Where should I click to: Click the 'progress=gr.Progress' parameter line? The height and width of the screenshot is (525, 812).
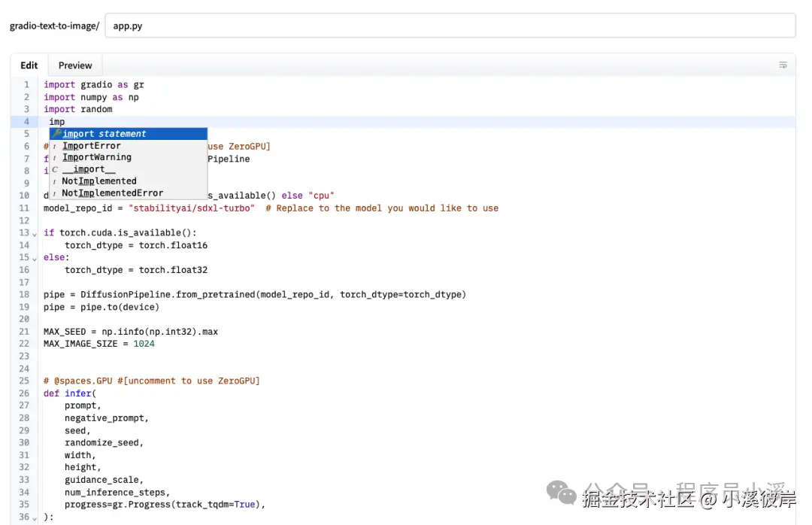click(165, 504)
